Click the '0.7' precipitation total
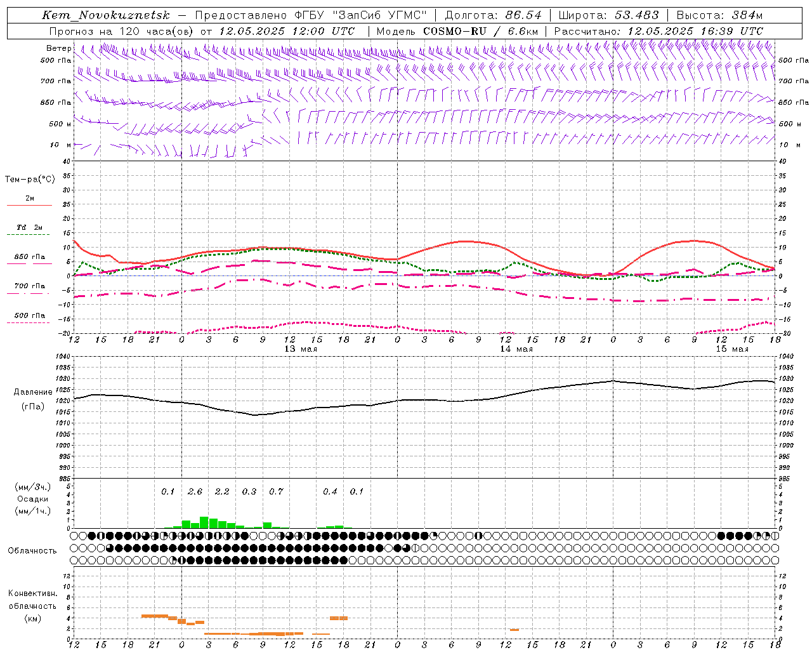 click(276, 491)
